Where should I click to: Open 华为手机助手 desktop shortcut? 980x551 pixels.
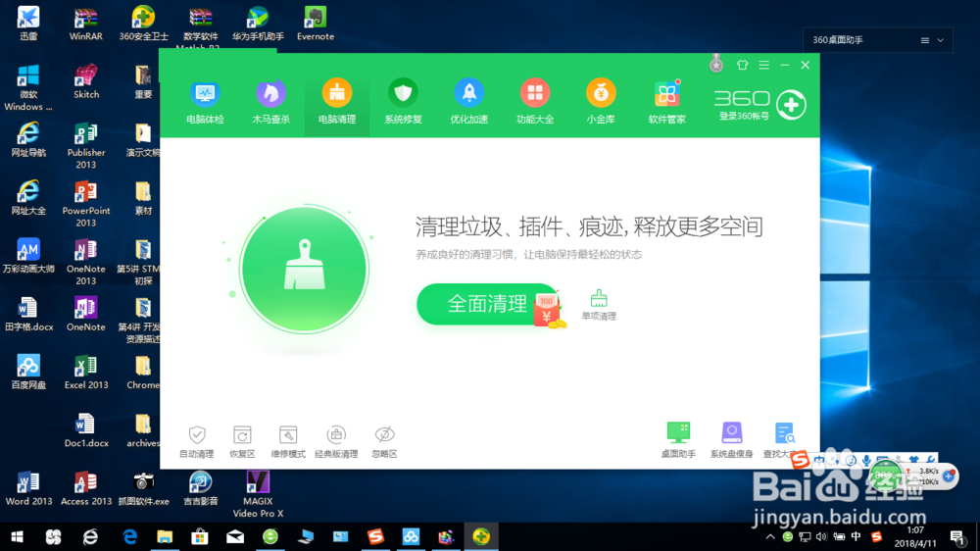[x=258, y=24]
